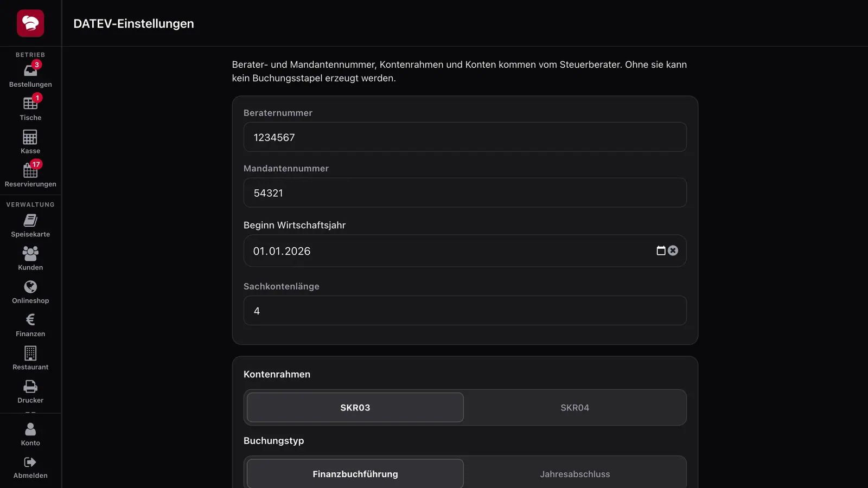The width and height of the screenshot is (868, 488).
Task: Click the Konto label in sidebar
Action: pyautogui.click(x=30, y=443)
